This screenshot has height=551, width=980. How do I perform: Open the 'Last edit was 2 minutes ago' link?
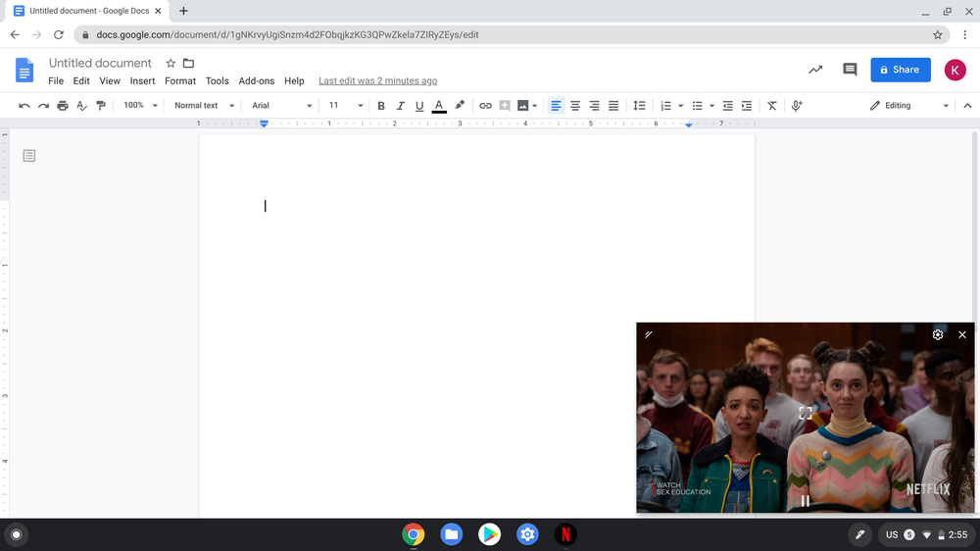[x=377, y=81]
